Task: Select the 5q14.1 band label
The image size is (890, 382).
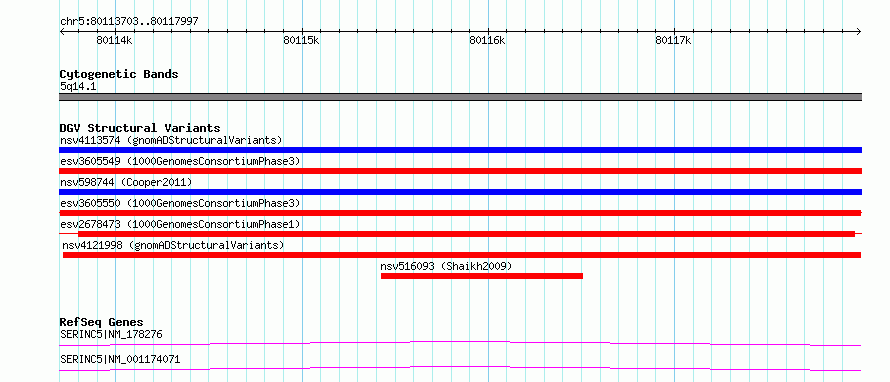Action: (x=78, y=86)
